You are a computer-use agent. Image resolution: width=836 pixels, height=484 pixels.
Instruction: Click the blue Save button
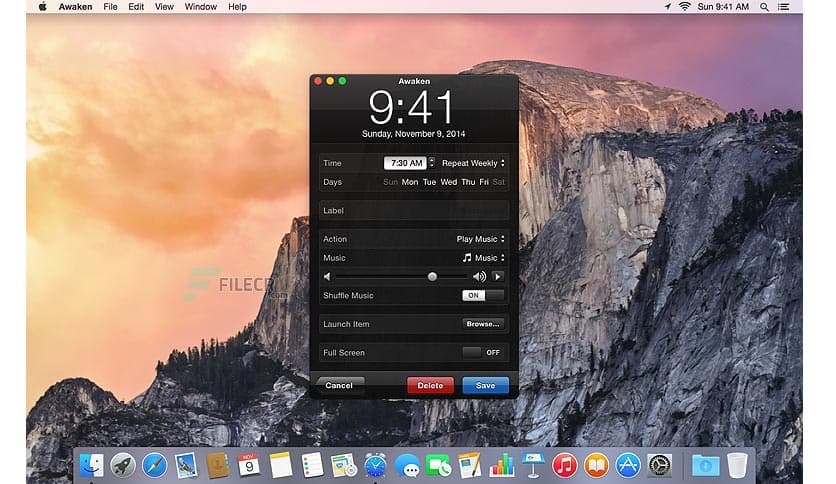coord(485,385)
